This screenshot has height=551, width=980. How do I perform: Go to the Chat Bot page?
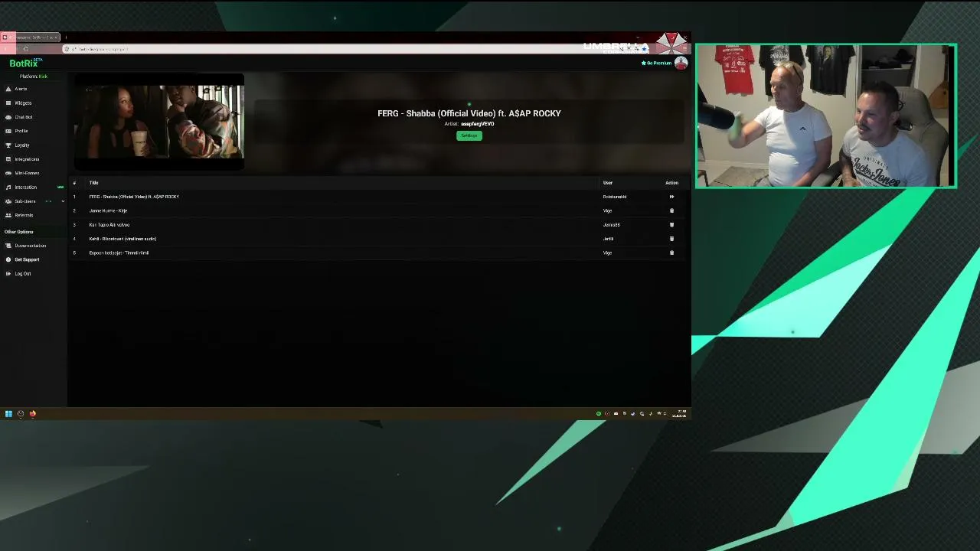point(24,117)
